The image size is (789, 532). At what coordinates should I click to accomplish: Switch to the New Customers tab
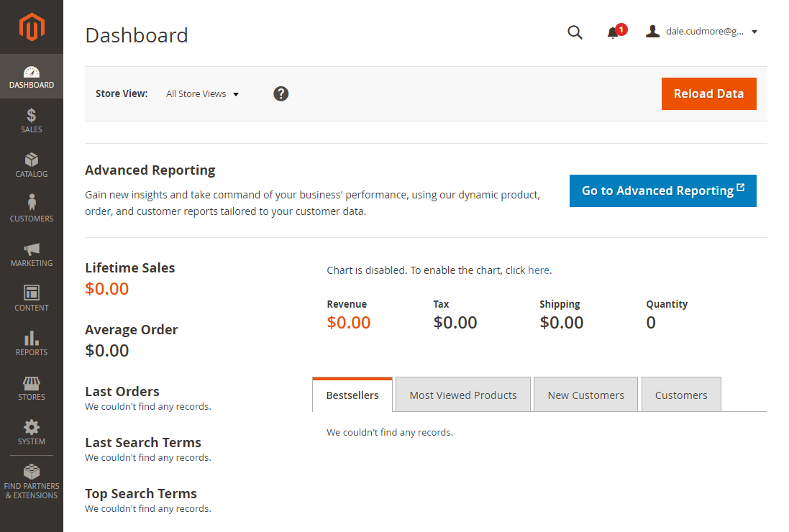click(x=585, y=395)
